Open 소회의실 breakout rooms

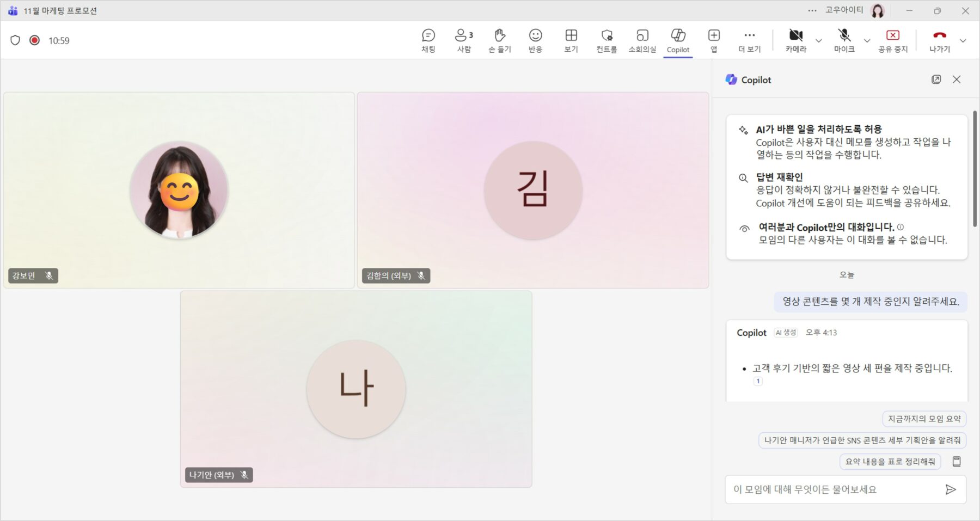642,41
